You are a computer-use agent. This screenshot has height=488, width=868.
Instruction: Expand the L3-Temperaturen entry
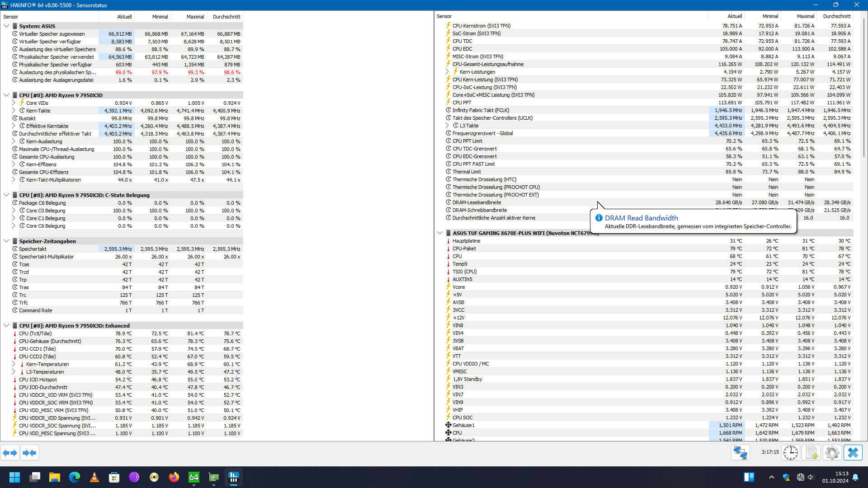pyautogui.click(x=14, y=372)
